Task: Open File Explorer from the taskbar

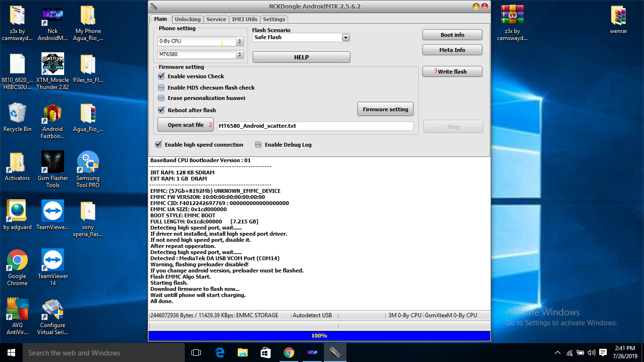Action: [x=243, y=353]
